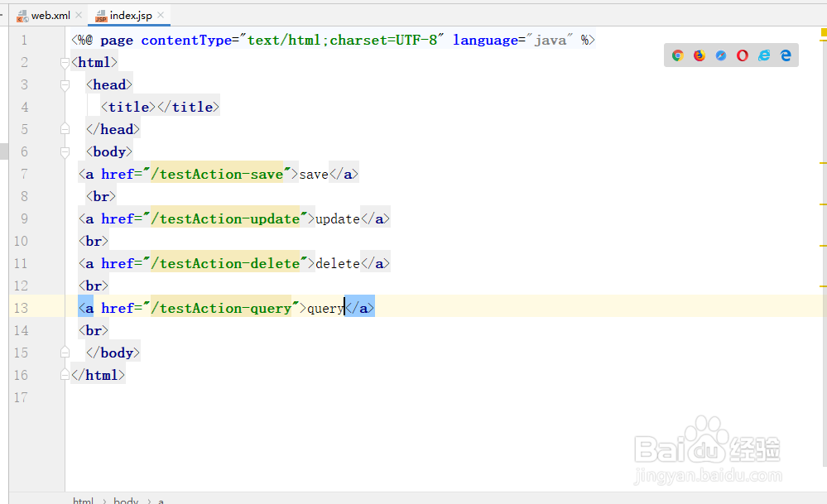Screen dimensions: 827x504
Task: Open page in Chrome browser icon
Action: (x=678, y=55)
